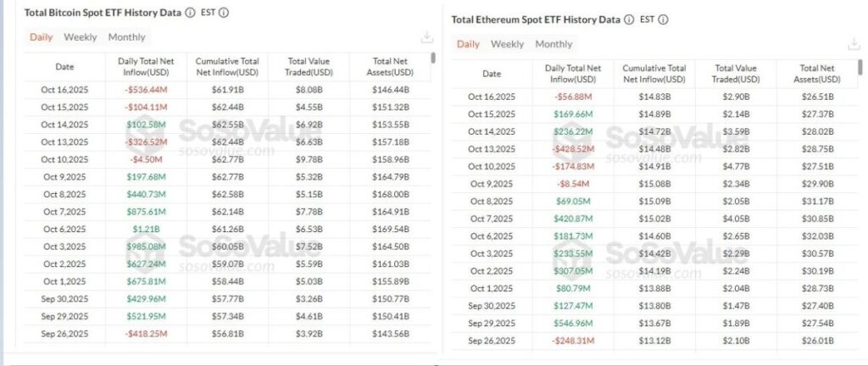
Task: Click the Ethereum table vertical scrollbar
Action: click(861, 68)
